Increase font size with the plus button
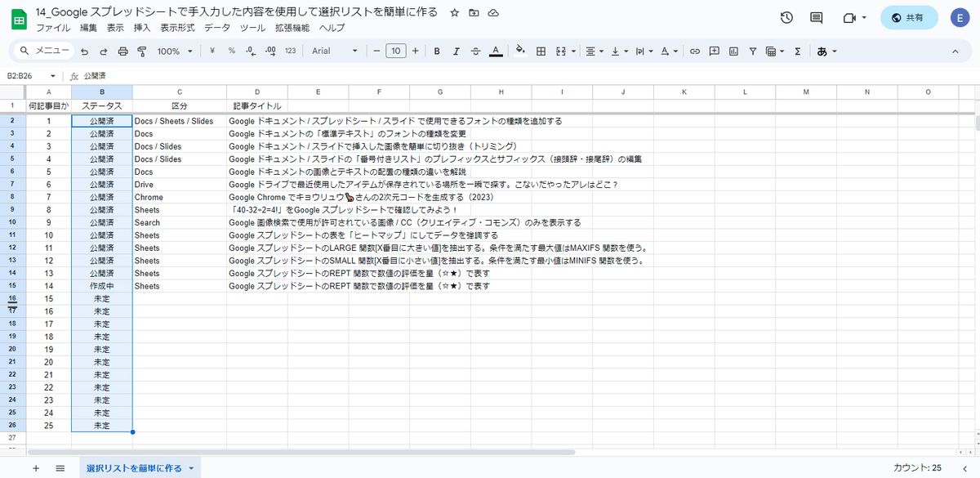Screen dimensions: 980x478 click(416, 51)
